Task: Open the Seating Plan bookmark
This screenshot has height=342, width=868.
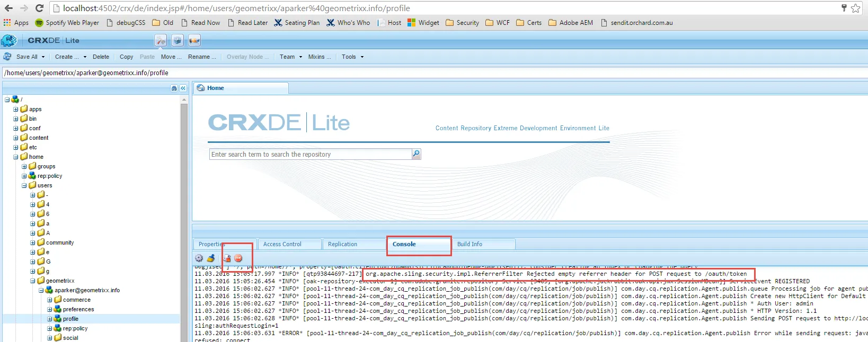Action: pyautogui.click(x=297, y=23)
